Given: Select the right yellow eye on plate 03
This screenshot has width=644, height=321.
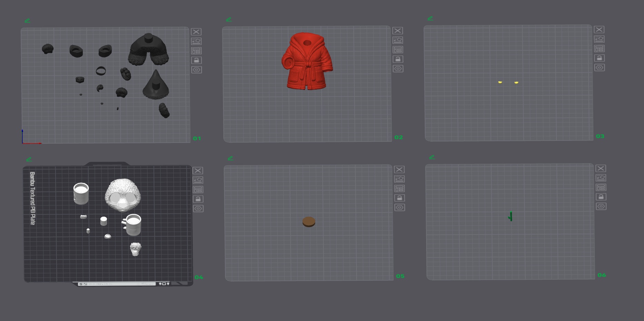Looking at the screenshot, I should (x=516, y=82).
